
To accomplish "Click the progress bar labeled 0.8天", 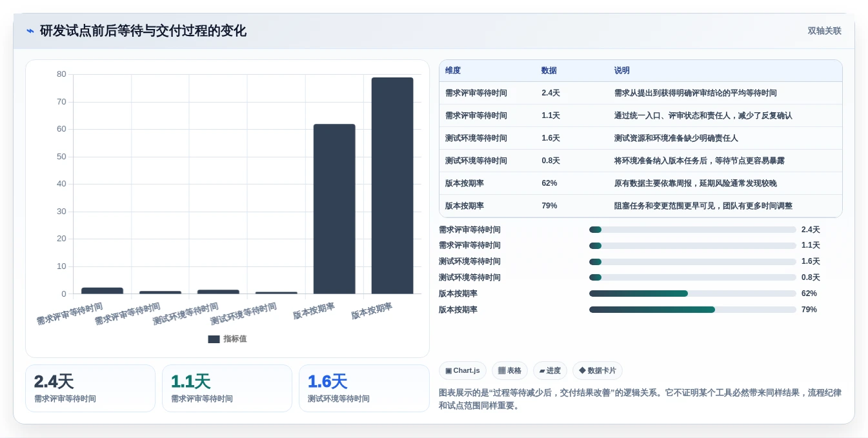I will pyautogui.click(x=692, y=278).
